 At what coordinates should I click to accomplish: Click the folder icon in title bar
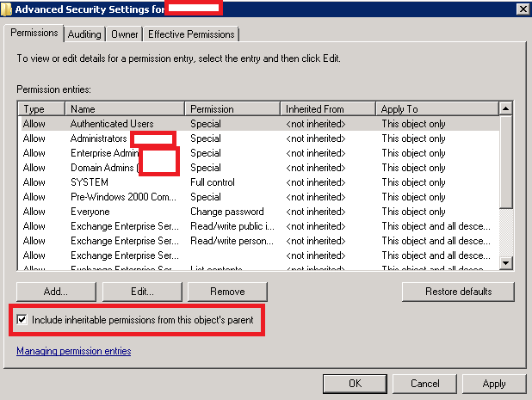7,9
